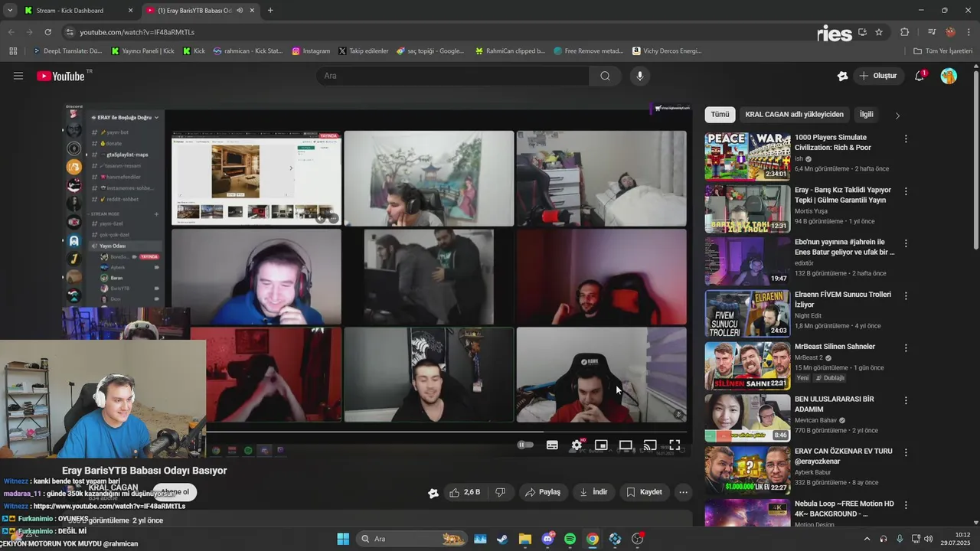Open options for Eray - Barış Kız Taklidi

coord(906,191)
